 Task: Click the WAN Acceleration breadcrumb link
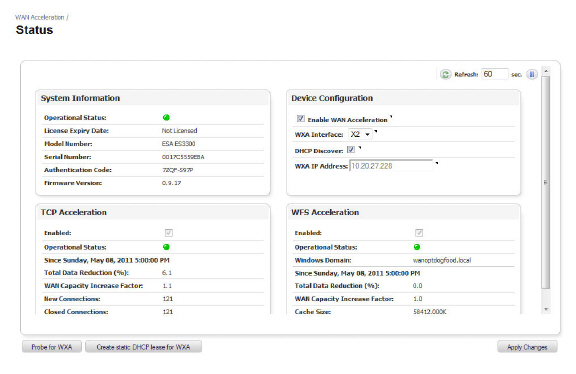[x=40, y=17]
